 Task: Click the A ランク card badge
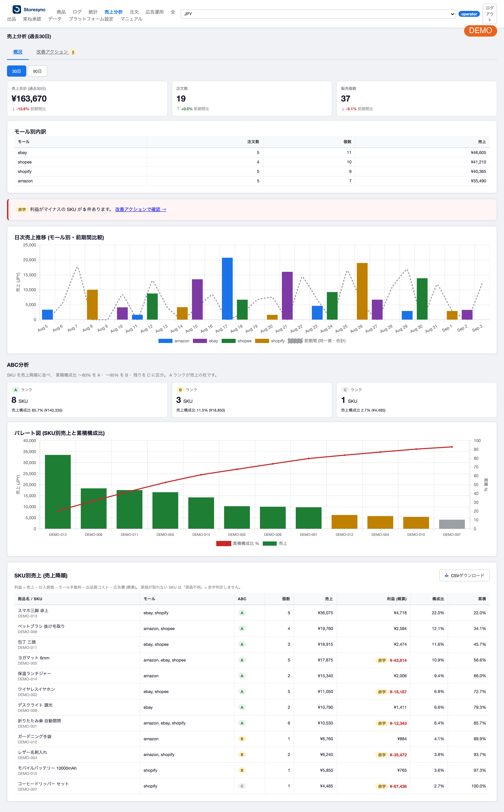coord(15,390)
